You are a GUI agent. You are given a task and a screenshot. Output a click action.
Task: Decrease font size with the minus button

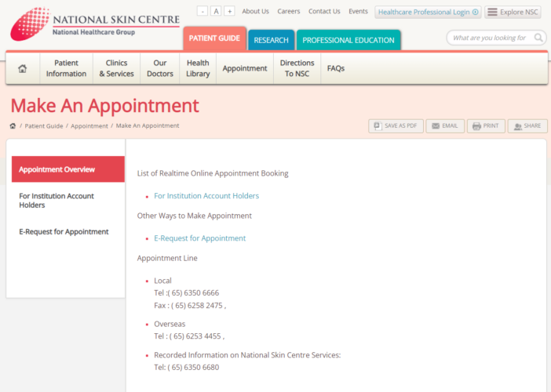click(203, 11)
